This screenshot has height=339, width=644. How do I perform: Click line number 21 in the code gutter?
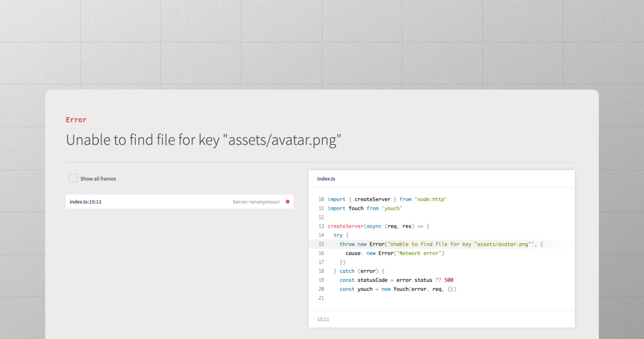(x=321, y=298)
